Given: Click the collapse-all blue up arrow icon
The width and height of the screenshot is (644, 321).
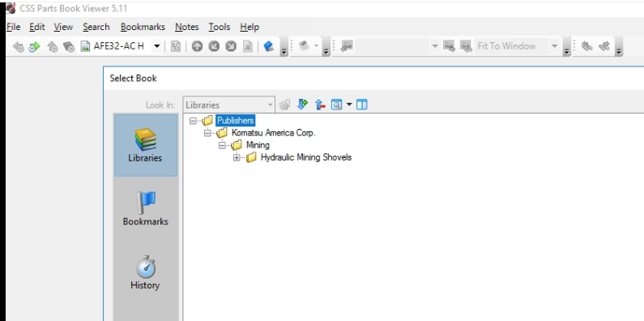Looking at the screenshot, I should (x=320, y=105).
